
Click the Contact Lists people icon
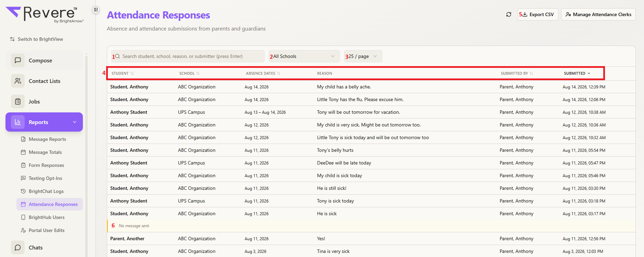coord(18,81)
